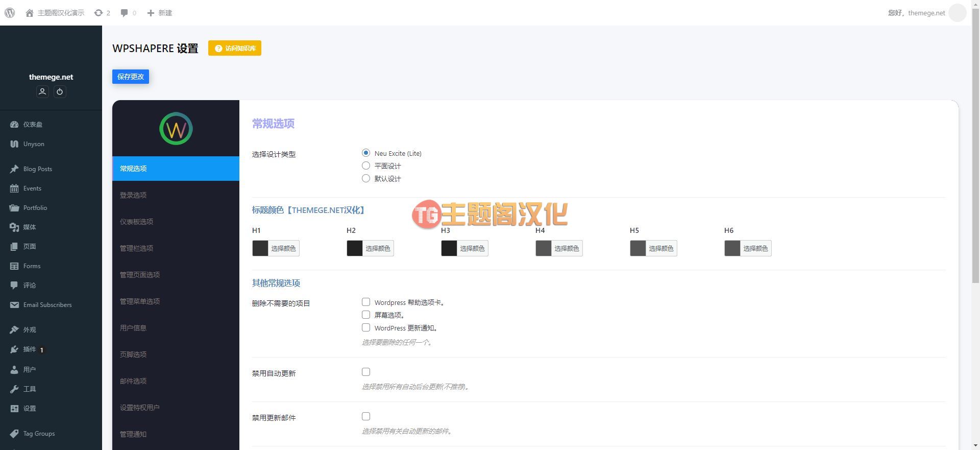This screenshot has height=450, width=980.
Task: Select 平面设计 radio option
Action: (x=366, y=165)
